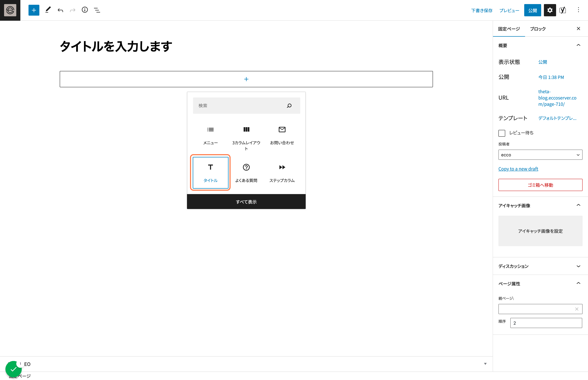The height and width of the screenshot is (380, 588).
Task: Open the theta-blog.eccoserver.com URL link
Action: 557,98
